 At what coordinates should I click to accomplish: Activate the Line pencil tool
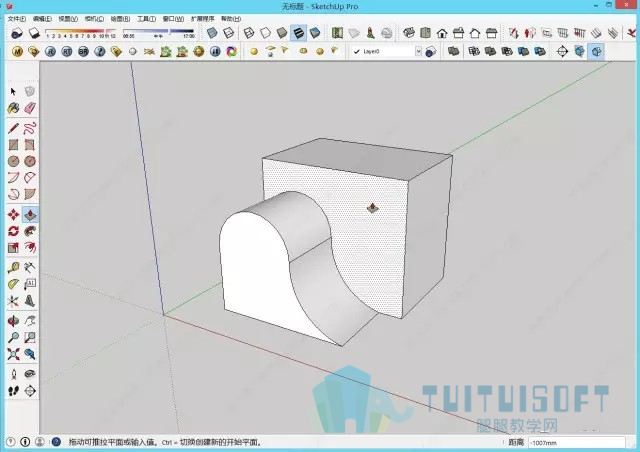(x=13, y=128)
